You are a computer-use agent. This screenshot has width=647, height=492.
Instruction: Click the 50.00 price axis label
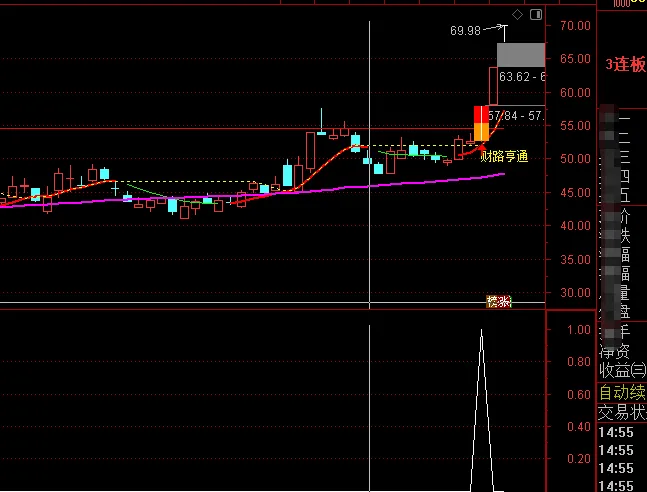click(575, 158)
